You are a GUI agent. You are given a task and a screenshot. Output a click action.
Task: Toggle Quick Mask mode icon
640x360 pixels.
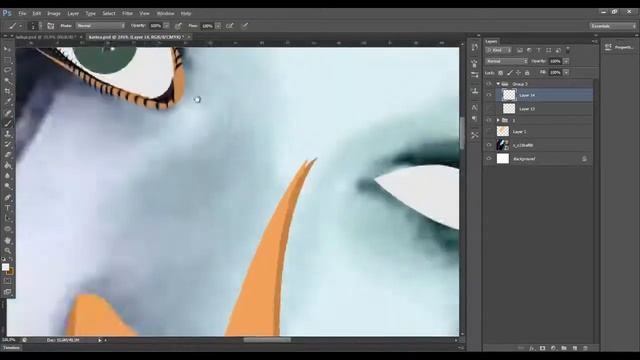[7, 281]
